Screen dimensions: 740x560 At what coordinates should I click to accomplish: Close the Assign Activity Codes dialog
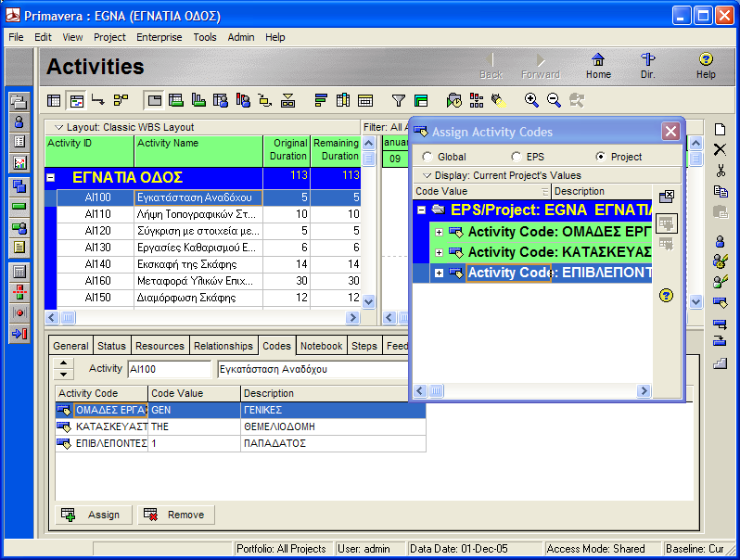(670, 131)
